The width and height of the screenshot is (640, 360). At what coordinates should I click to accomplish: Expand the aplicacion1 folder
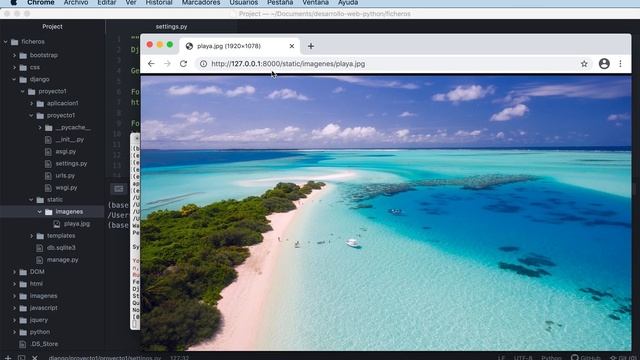pyautogui.click(x=31, y=103)
